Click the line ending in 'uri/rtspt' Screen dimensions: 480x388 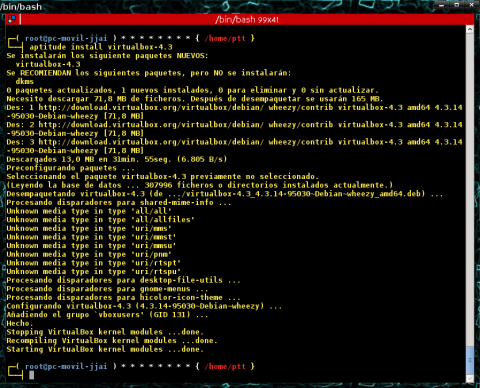pos(94,263)
